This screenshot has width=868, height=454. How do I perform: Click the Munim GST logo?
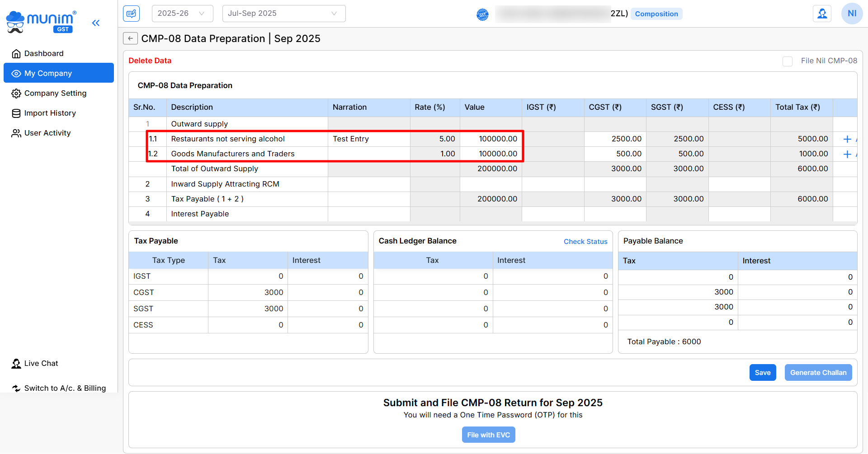[x=42, y=22]
